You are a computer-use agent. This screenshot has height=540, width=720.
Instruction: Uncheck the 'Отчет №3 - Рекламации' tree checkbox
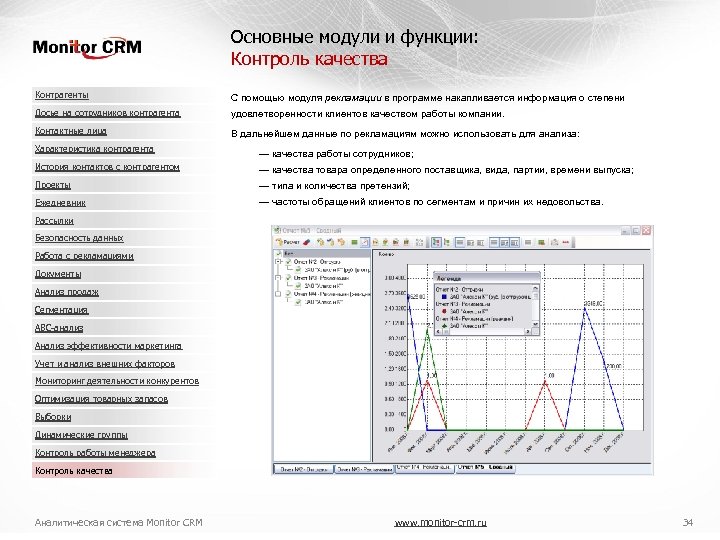coord(288,278)
